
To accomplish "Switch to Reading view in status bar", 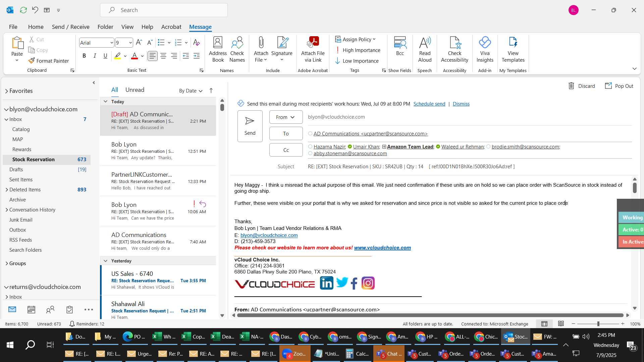I will 561,324.
